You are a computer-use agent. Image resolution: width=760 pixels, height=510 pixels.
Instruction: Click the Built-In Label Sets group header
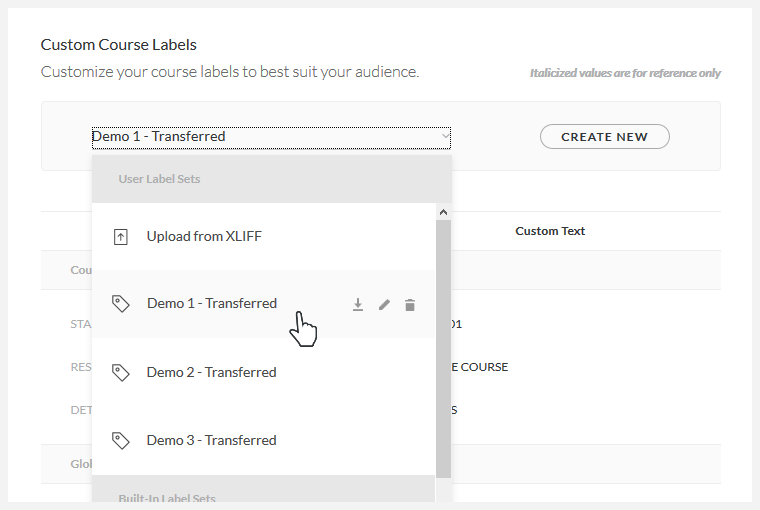(x=166, y=497)
